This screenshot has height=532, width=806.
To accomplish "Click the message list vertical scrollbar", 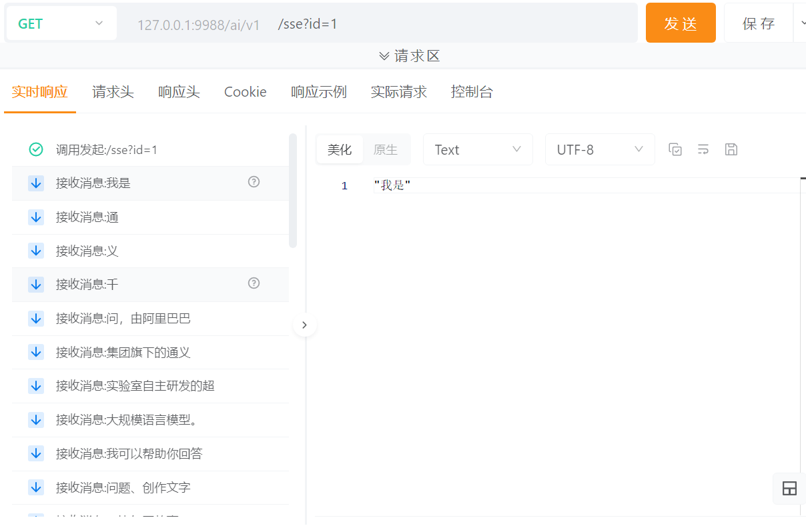I will tap(293, 191).
